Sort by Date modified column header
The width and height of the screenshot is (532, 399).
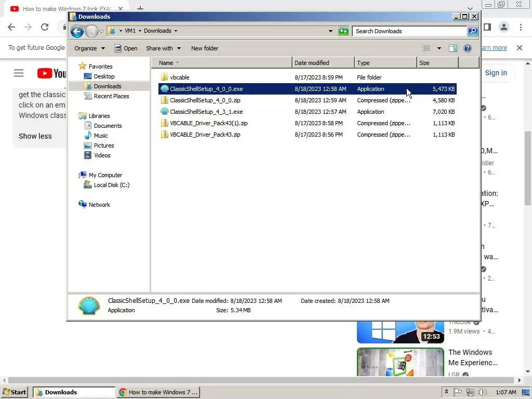[x=323, y=63]
